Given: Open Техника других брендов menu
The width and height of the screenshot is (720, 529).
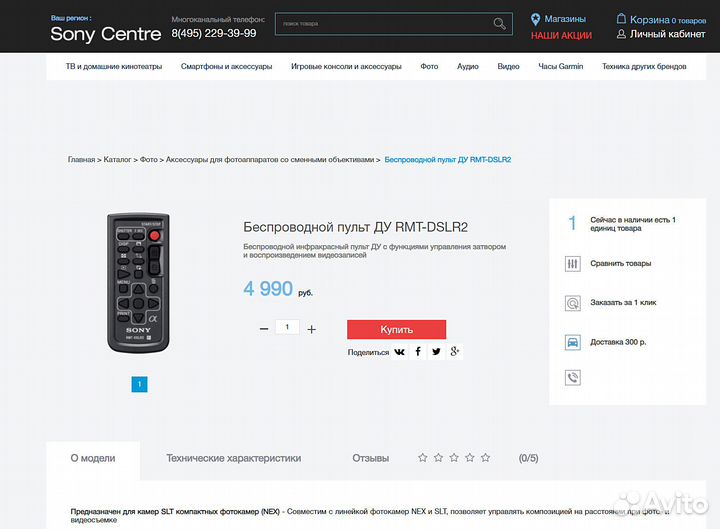Looking at the screenshot, I should point(644,67).
